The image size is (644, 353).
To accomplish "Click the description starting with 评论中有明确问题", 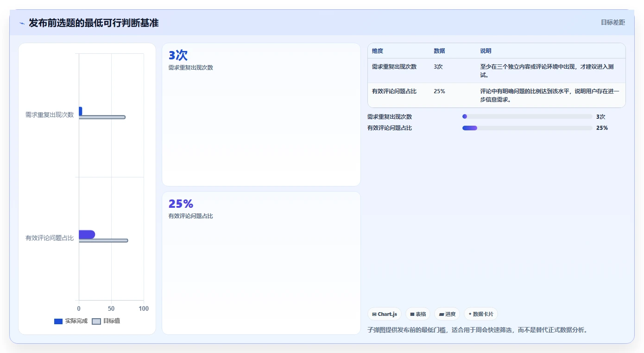I will coord(549,95).
